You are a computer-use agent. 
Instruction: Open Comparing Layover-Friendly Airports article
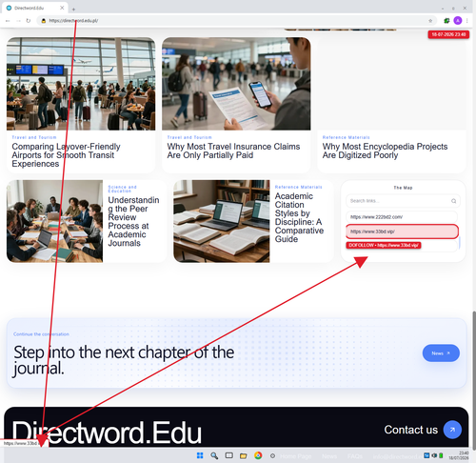coord(66,155)
